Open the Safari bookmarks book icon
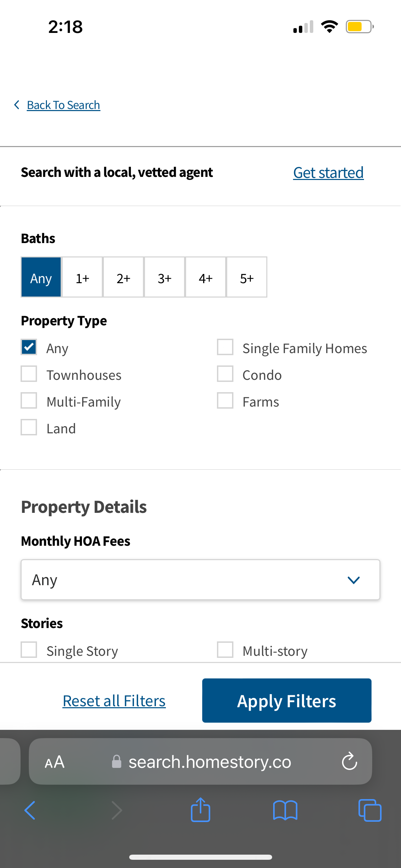Screen dimensions: 401x868 (285, 810)
